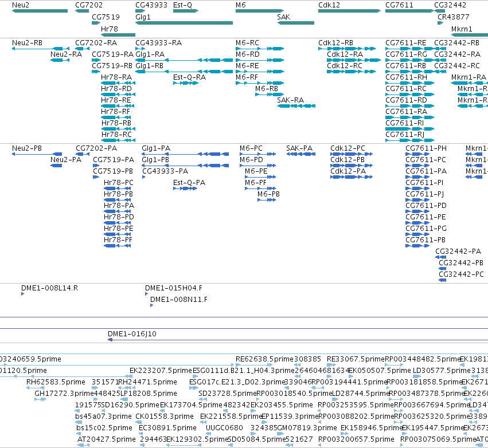Click the M6-RC transcript label

tap(247, 42)
